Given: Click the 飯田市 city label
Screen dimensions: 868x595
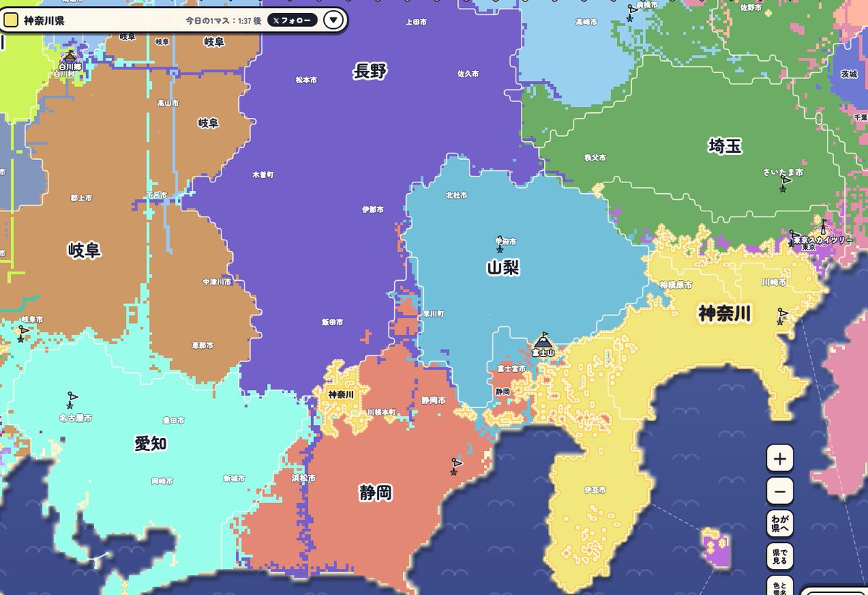Looking at the screenshot, I should [x=332, y=321].
